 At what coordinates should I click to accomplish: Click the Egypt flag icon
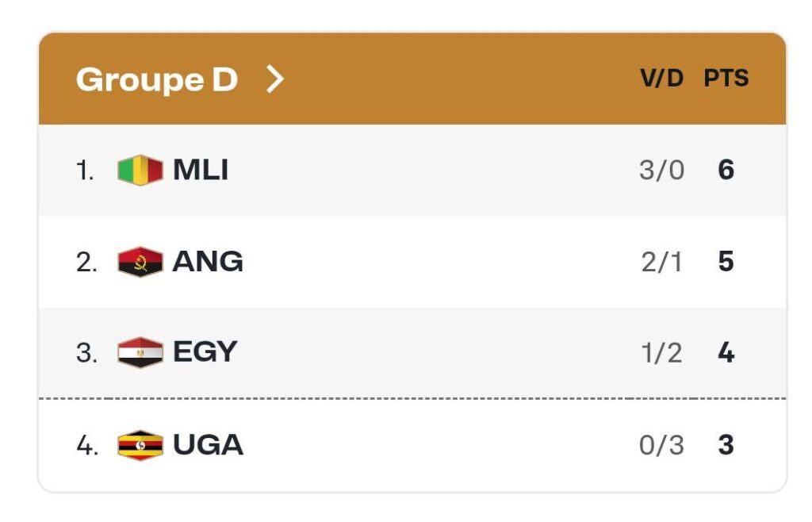pos(140,353)
